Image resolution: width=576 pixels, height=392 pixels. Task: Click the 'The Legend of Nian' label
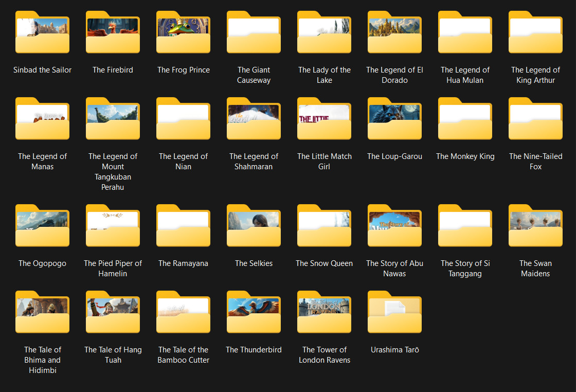pyautogui.click(x=183, y=162)
